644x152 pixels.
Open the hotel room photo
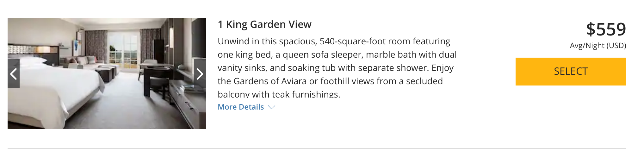click(x=107, y=95)
